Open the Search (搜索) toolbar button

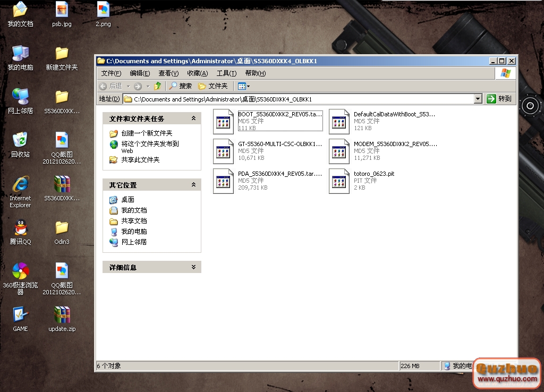click(x=180, y=86)
